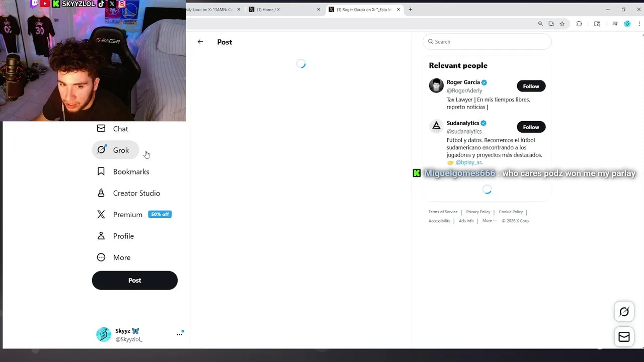Open Premium in the sidebar
The image size is (644, 362).
[x=134, y=215]
